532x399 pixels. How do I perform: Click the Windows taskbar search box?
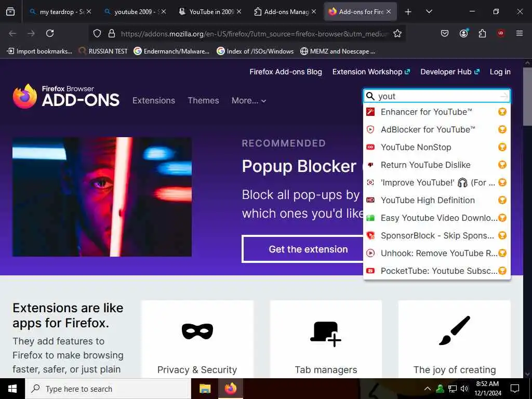click(108, 389)
